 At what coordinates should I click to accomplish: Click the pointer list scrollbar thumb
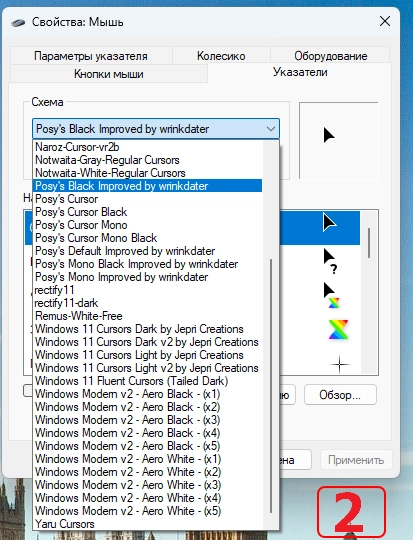tap(369, 242)
